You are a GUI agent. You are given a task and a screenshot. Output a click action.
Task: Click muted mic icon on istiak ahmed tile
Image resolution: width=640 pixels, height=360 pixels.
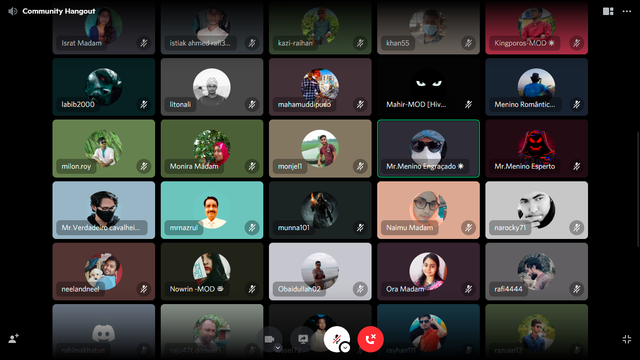point(252,43)
